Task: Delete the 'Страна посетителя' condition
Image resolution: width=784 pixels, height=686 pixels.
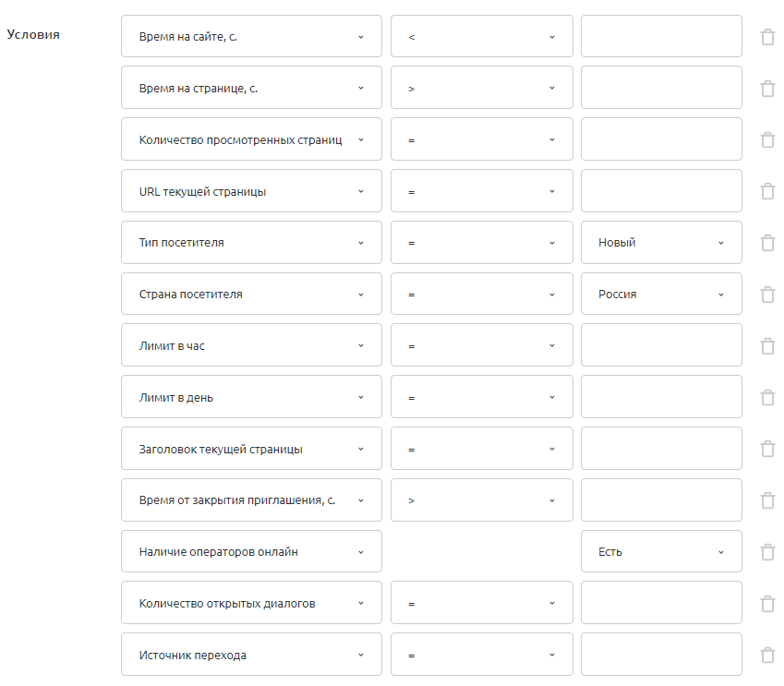Action: click(766, 295)
